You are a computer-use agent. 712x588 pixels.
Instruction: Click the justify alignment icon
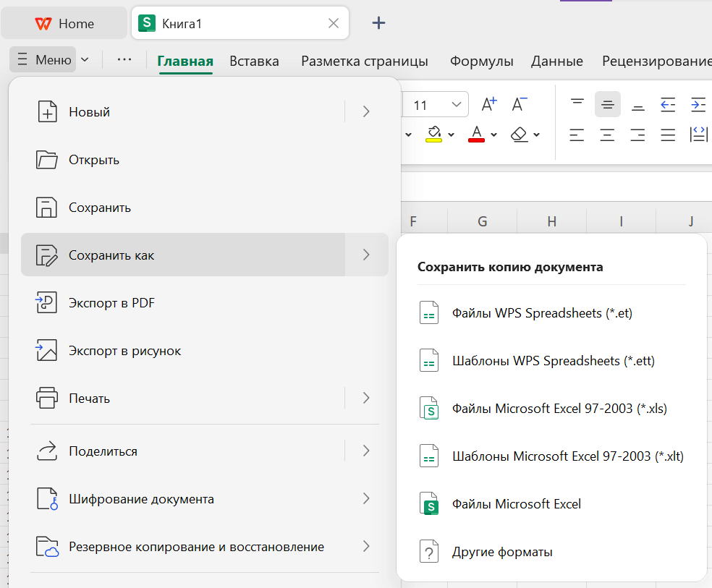click(668, 135)
